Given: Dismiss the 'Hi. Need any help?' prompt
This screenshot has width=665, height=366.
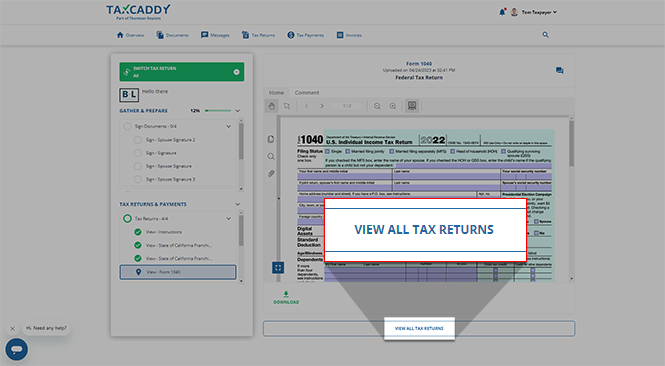Looking at the screenshot, I should coord(12,328).
